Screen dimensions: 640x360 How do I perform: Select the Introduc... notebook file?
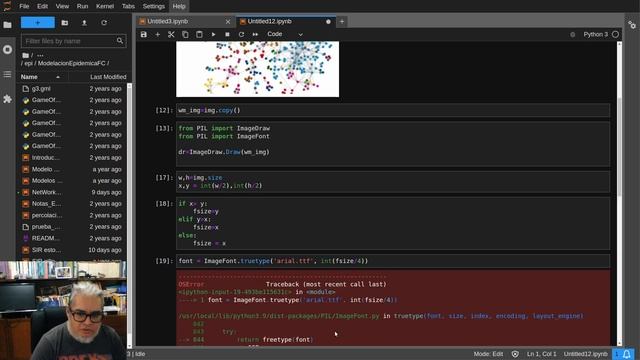[72, 158]
